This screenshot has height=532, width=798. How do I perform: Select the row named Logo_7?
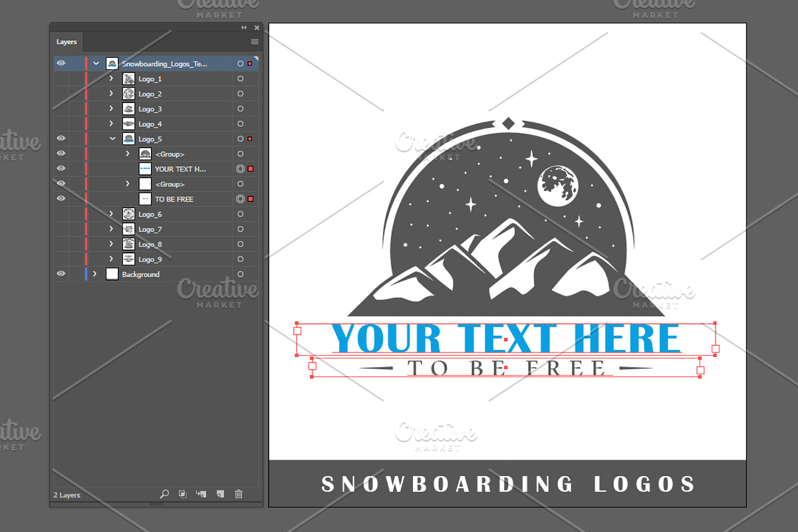click(x=156, y=229)
